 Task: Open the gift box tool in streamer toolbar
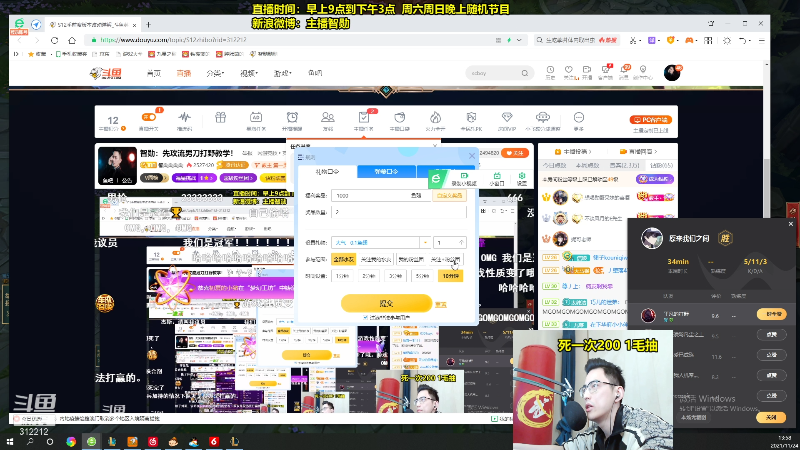pos(220,118)
